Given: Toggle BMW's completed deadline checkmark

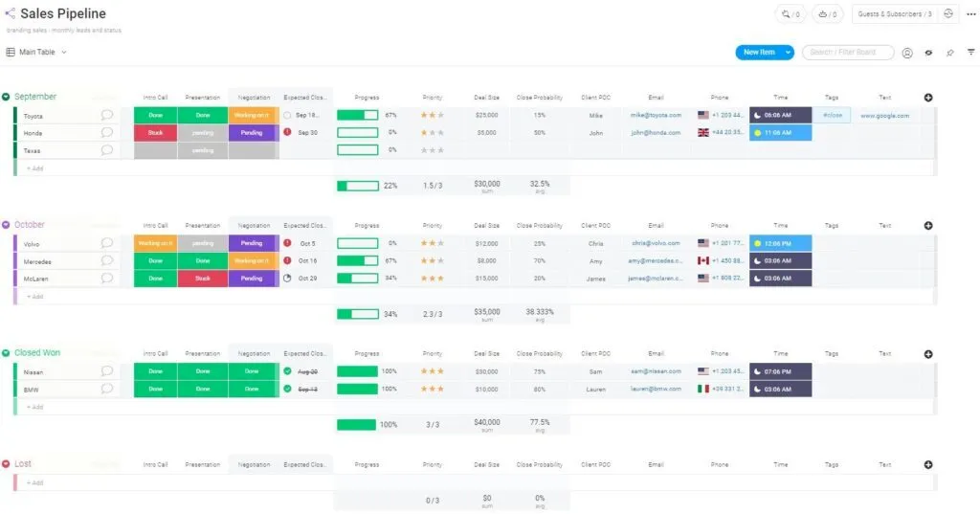Looking at the screenshot, I should pyautogui.click(x=287, y=390).
